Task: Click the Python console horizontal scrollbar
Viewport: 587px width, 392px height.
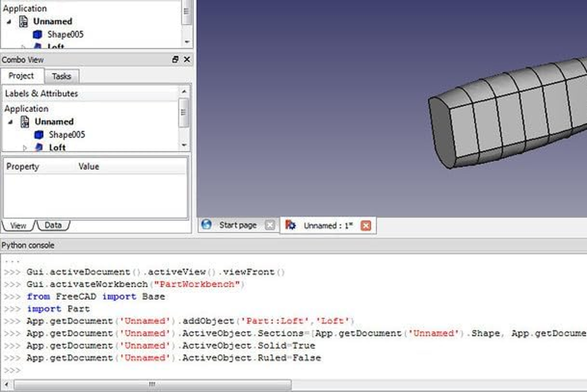Action: [152, 384]
